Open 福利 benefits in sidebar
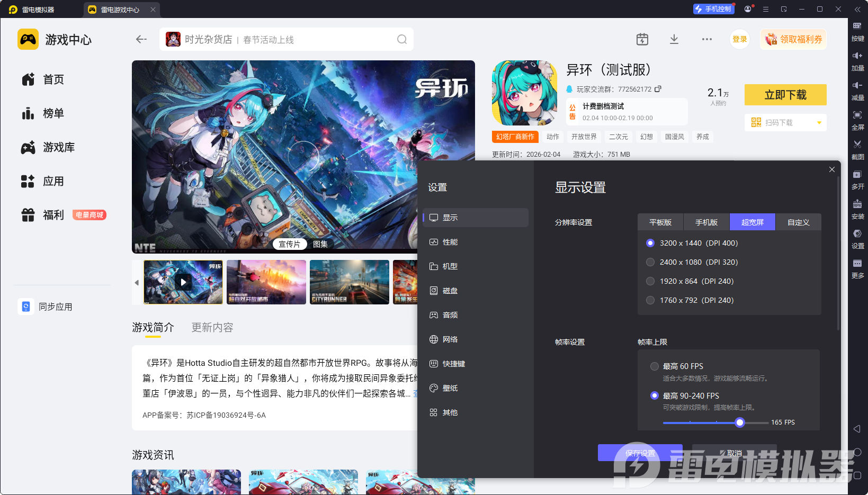This screenshot has width=868, height=495. point(43,215)
